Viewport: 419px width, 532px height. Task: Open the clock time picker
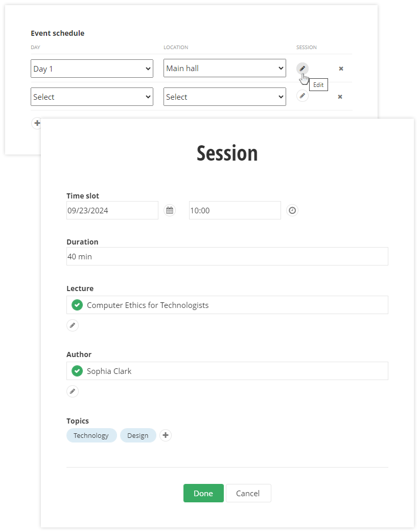(x=292, y=210)
